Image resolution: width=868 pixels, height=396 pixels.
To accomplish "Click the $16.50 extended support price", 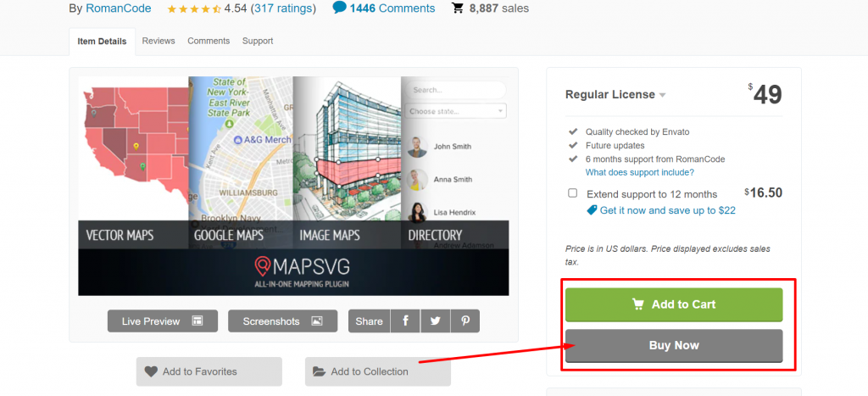I will [x=764, y=192].
